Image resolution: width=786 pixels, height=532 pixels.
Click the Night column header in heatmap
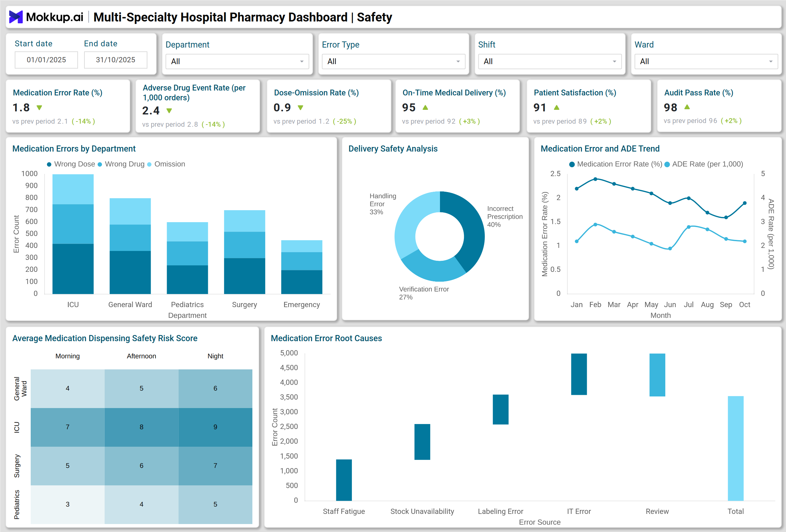[x=216, y=356]
